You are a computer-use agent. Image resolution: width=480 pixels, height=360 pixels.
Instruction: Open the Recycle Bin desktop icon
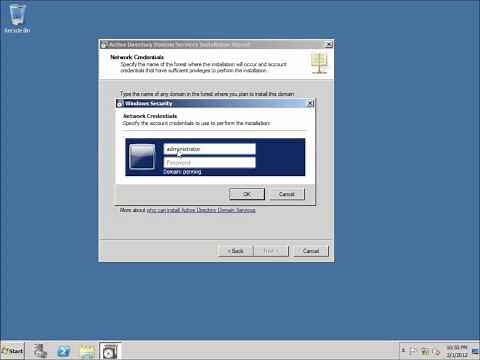(x=17, y=18)
